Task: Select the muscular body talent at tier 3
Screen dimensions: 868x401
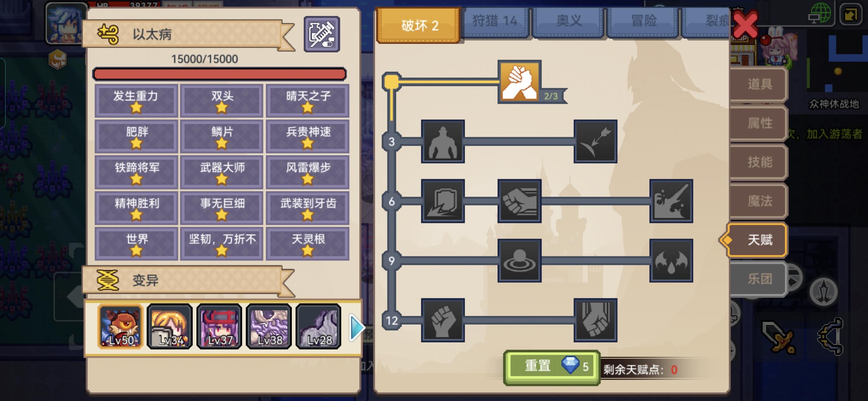Action: coord(443,141)
